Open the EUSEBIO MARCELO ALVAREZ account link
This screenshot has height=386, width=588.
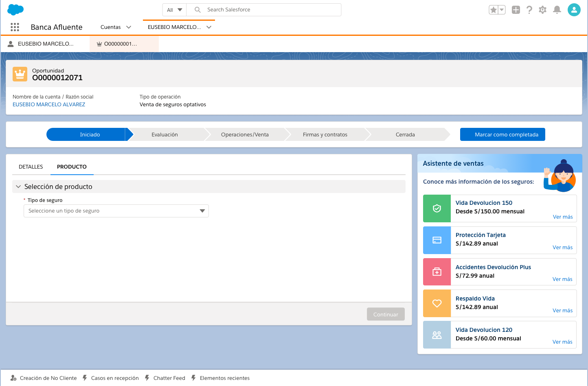tap(49, 105)
